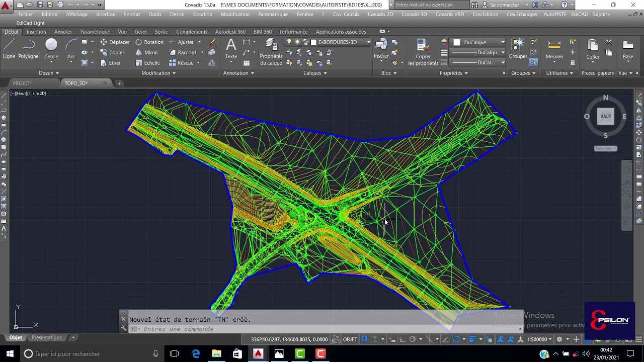Toggle polar tracking in status bar

(413, 339)
